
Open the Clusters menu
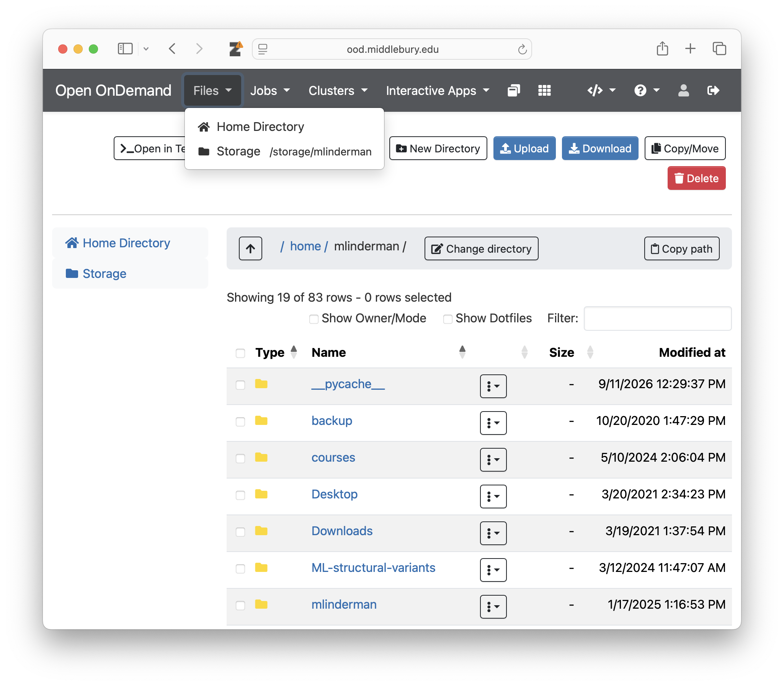coord(338,91)
